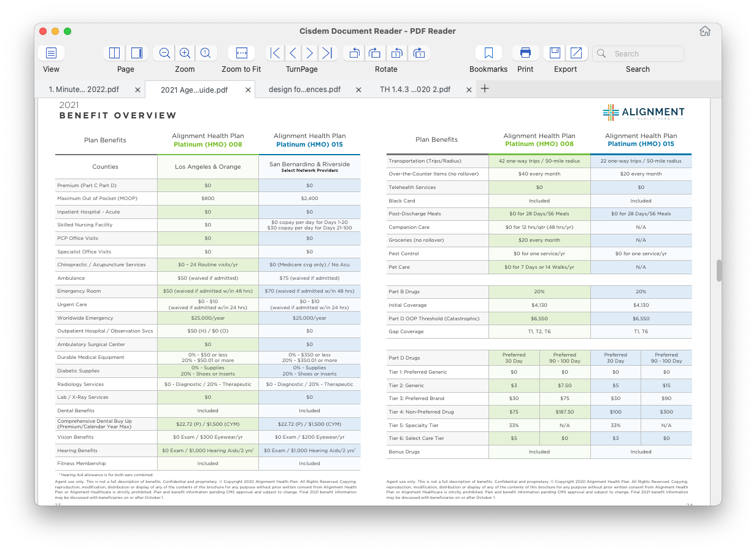756x551 pixels.
Task: Go to the next page
Action: 310,53
